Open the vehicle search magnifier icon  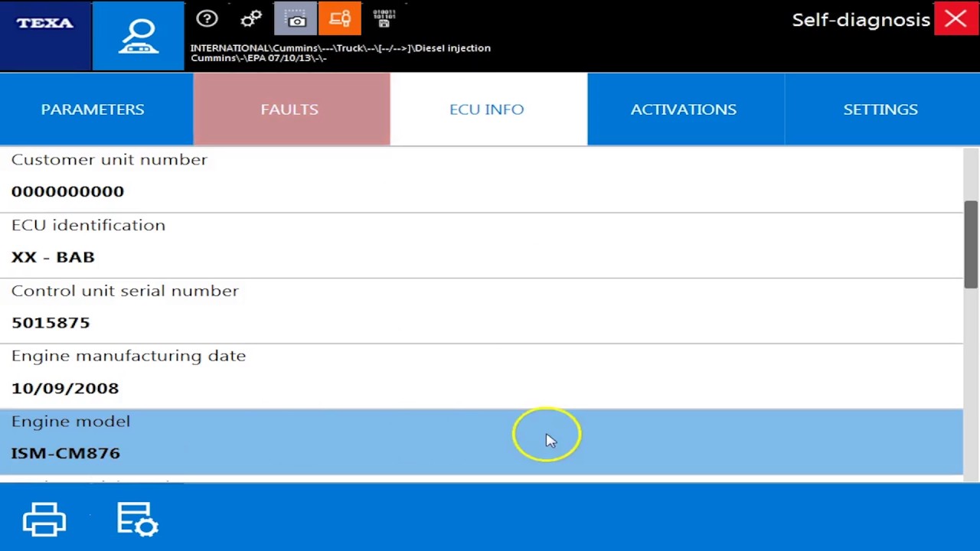139,36
